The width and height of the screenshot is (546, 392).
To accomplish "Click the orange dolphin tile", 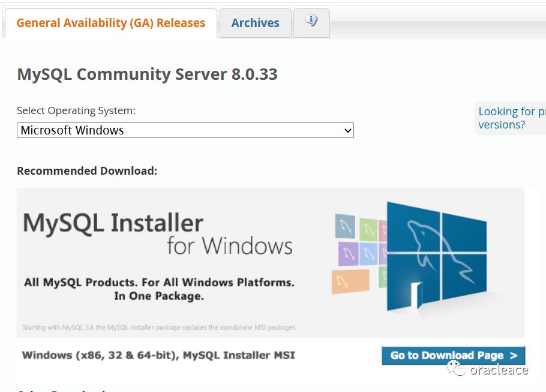I will pos(350,280).
